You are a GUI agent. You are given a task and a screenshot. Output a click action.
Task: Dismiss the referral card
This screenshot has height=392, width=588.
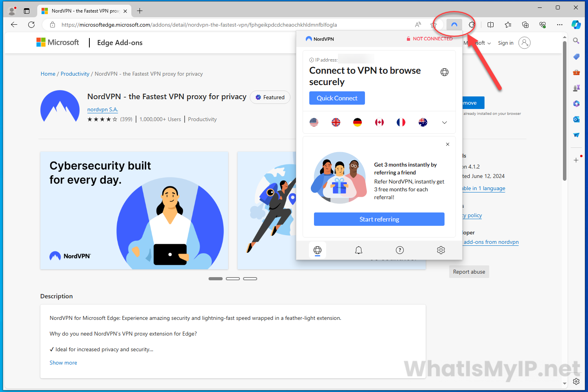(x=448, y=144)
